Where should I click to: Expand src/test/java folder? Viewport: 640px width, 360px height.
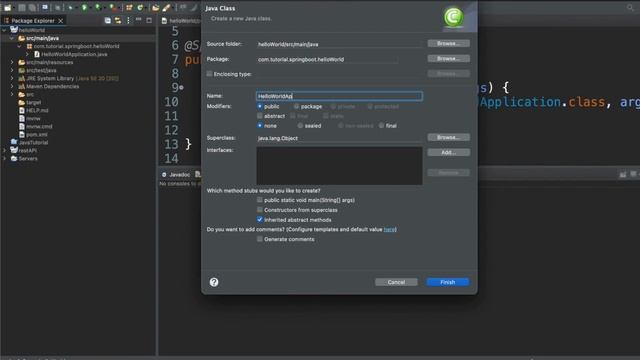(x=12, y=70)
